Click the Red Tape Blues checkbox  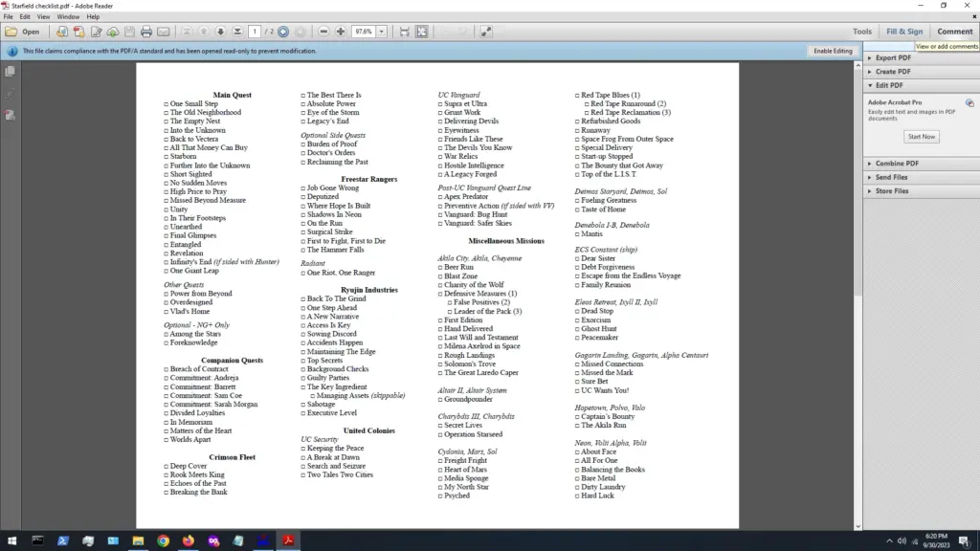[577, 96]
